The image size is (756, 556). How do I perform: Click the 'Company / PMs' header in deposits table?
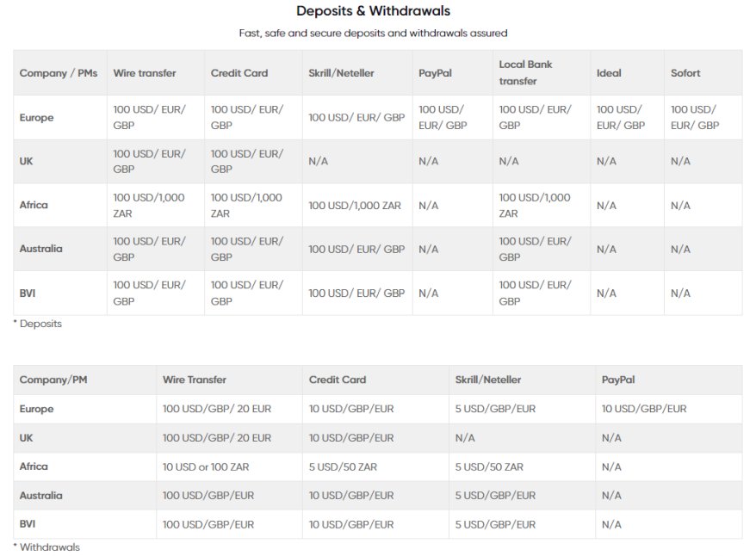click(59, 73)
